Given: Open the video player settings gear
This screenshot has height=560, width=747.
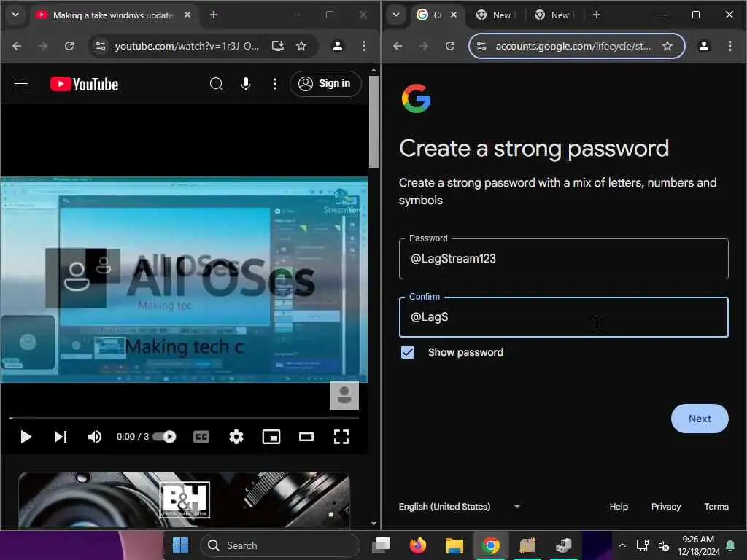Looking at the screenshot, I should [x=236, y=437].
